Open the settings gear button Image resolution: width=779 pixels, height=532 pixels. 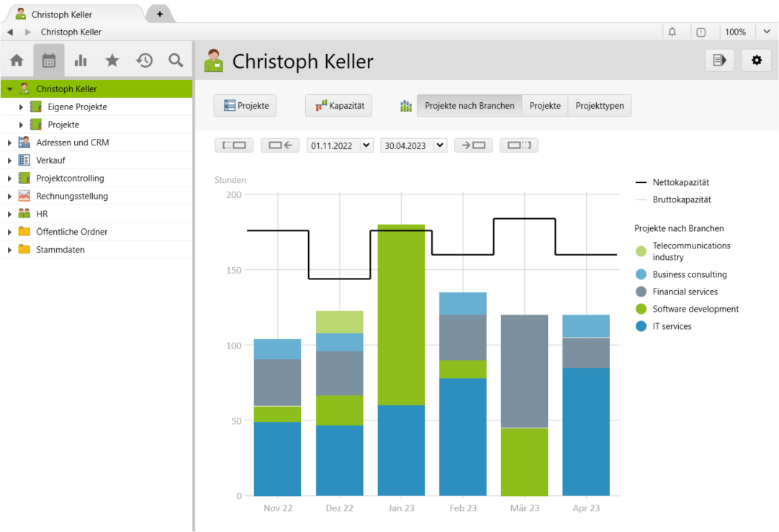[x=756, y=60]
